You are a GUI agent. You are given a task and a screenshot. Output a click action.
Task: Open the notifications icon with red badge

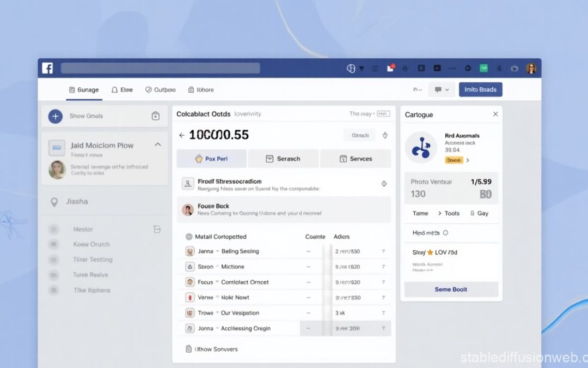click(389, 68)
